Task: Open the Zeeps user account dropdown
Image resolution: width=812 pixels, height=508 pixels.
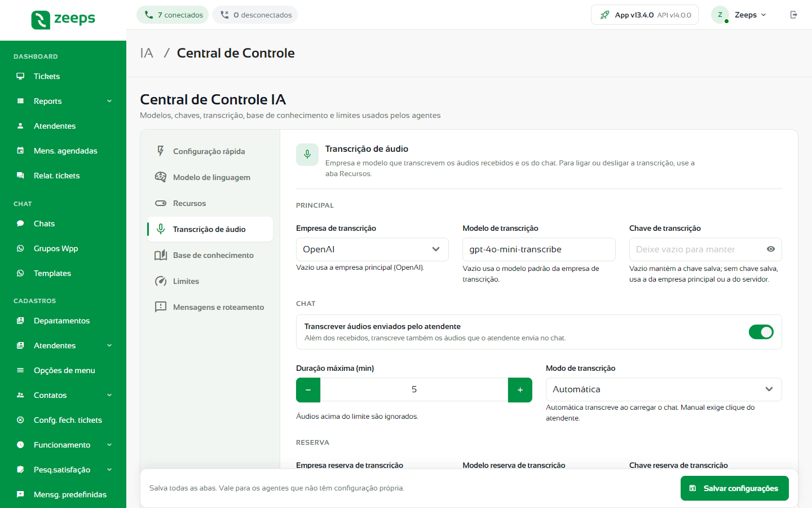Action: [x=739, y=15]
